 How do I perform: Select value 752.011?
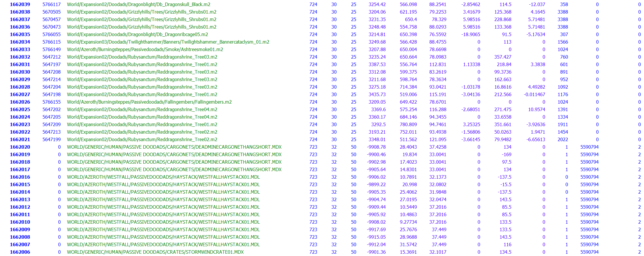click(x=408, y=132)
